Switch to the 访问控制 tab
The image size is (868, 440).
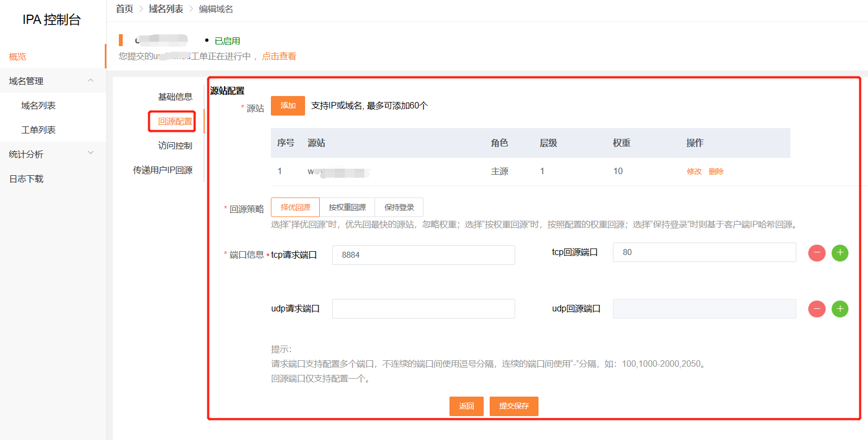point(175,145)
